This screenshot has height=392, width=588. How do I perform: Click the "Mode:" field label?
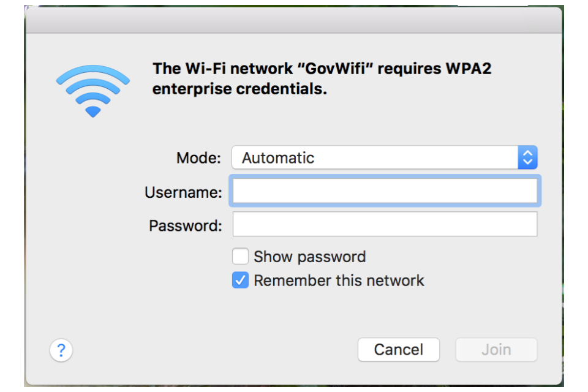coord(198,158)
